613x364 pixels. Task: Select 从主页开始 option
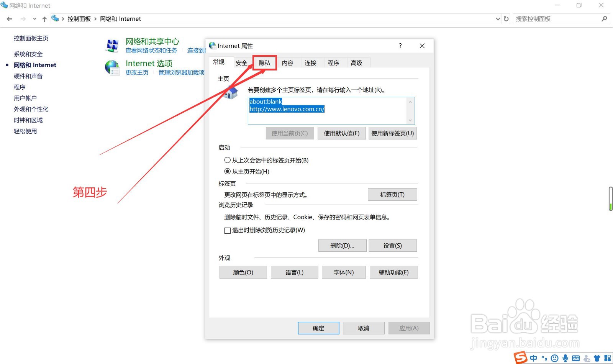[228, 171]
